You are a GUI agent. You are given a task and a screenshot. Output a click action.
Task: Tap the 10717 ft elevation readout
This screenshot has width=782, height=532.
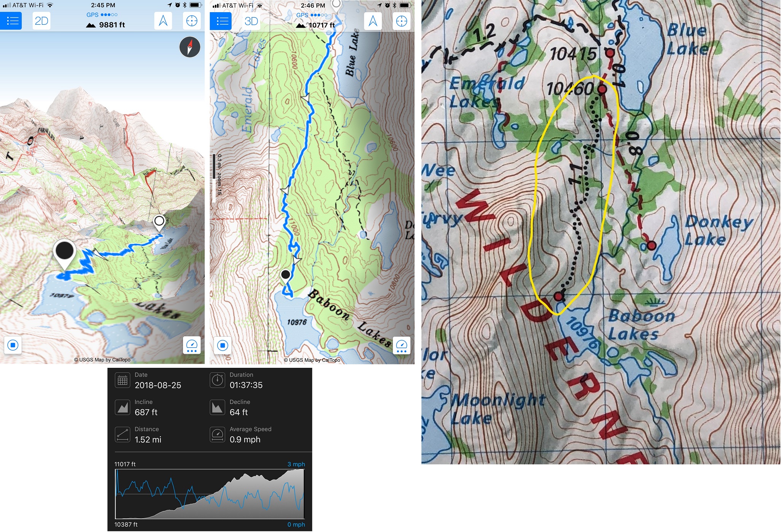[x=315, y=25]
